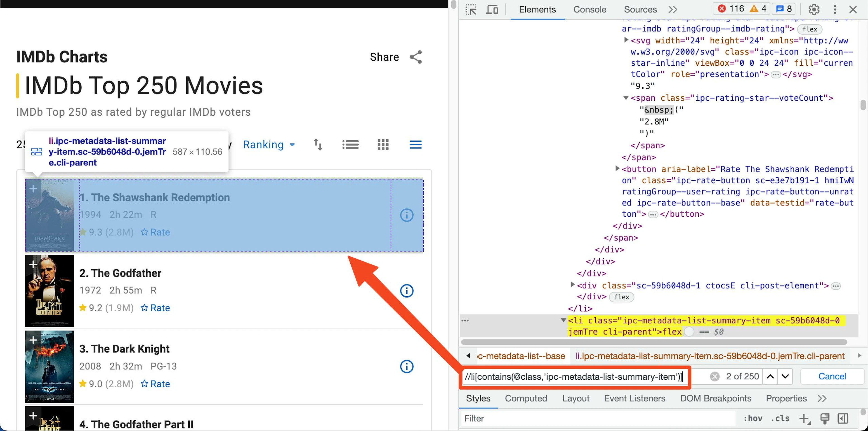Rate The Shawshank Redemption
Viewport: 868px width, 431px height.
[155, 232]
